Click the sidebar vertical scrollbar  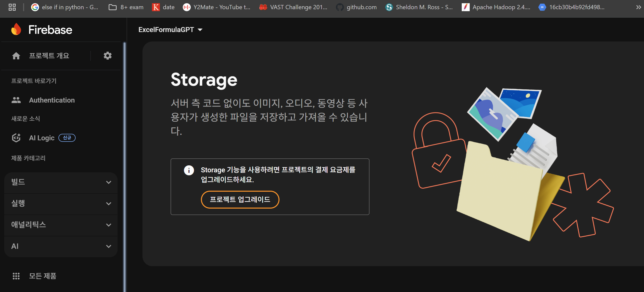[125, 167]
